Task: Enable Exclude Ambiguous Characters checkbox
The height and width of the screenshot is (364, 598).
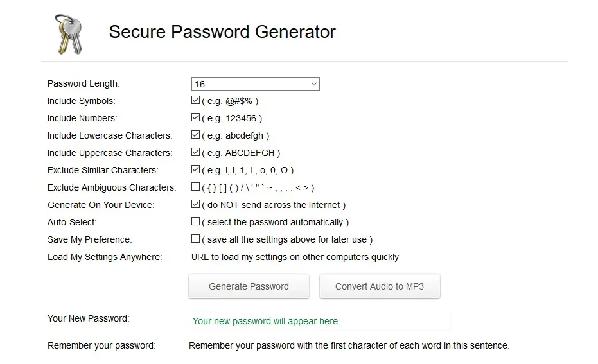Action: [x=195, y=187]
